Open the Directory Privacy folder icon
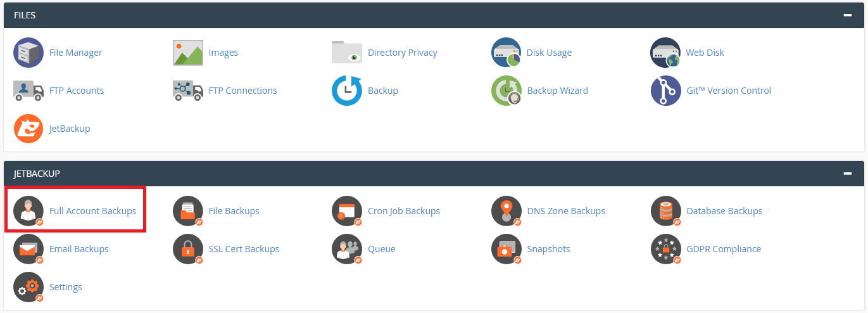This screenshot has width=868, height=313. [347, 53]
